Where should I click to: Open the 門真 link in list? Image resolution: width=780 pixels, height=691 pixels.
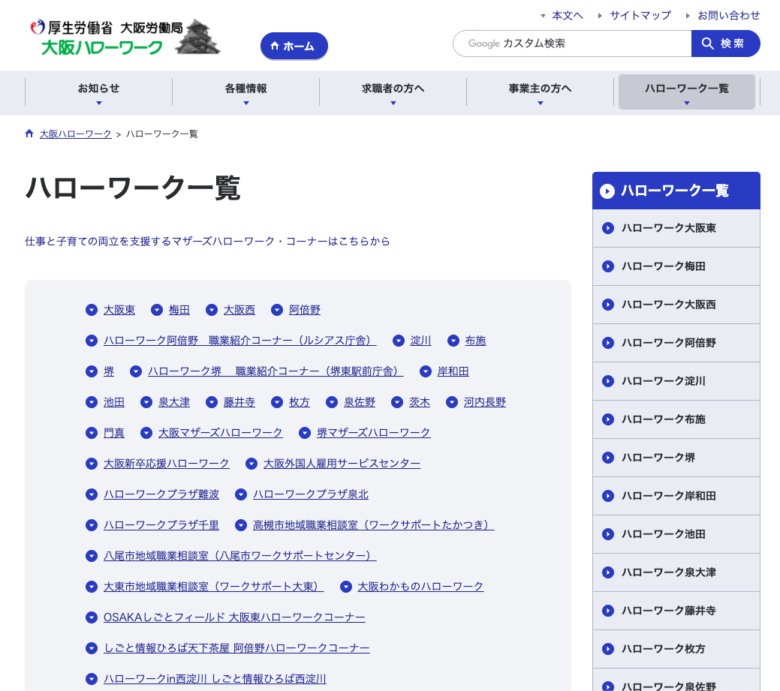(114, 433)
